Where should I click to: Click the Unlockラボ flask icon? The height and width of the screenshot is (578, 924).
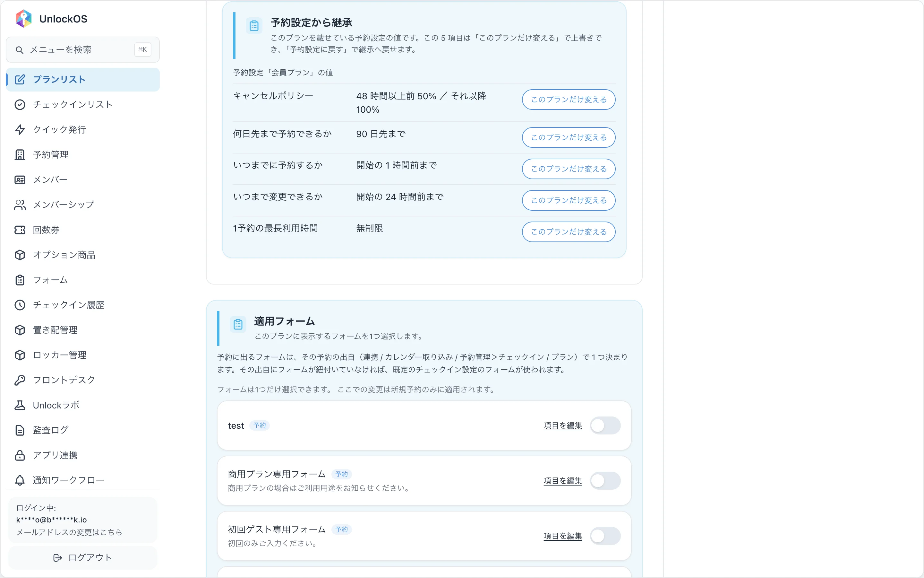(20, 405)
